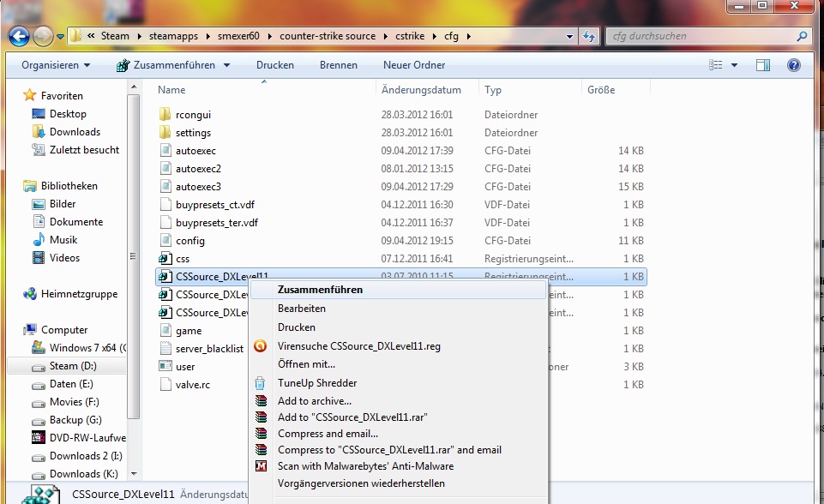The height and width of the screenshot is (504, 824).
Task: Click the Backup (G:) drive icon
Action: point(39,421)
